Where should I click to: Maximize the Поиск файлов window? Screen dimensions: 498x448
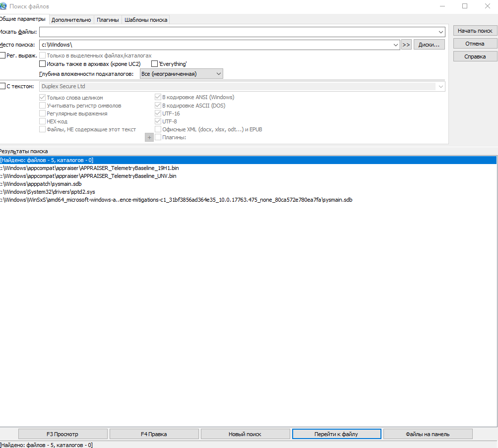pos(465,6)
